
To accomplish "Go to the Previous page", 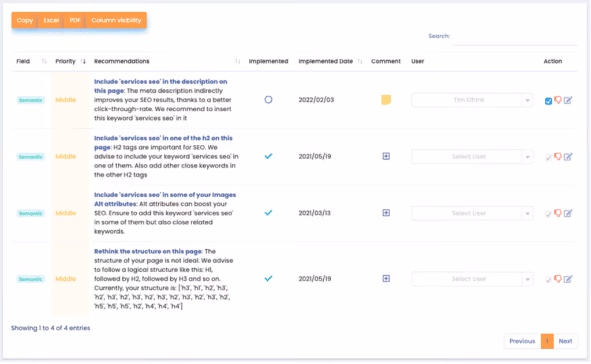I will [522, 342].
